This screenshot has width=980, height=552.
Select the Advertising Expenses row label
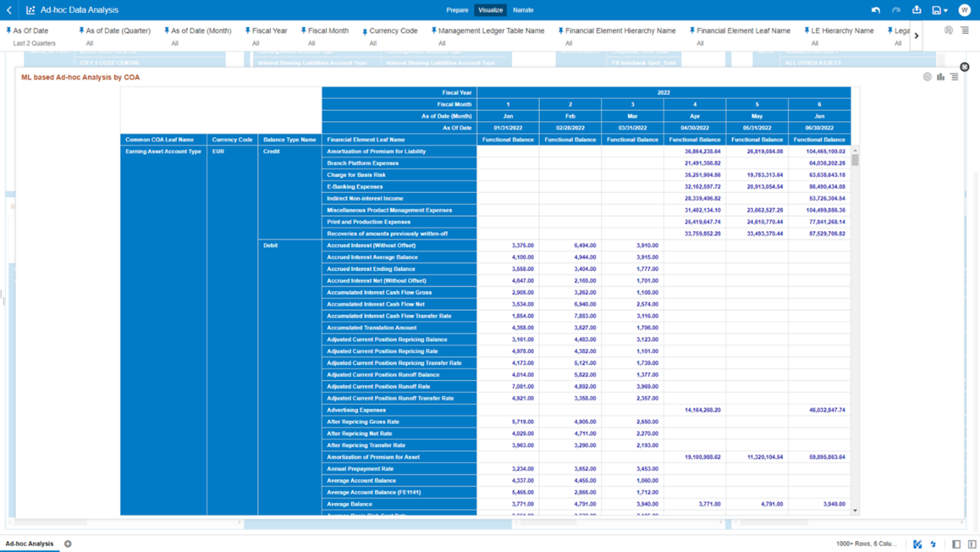(399, 410)
